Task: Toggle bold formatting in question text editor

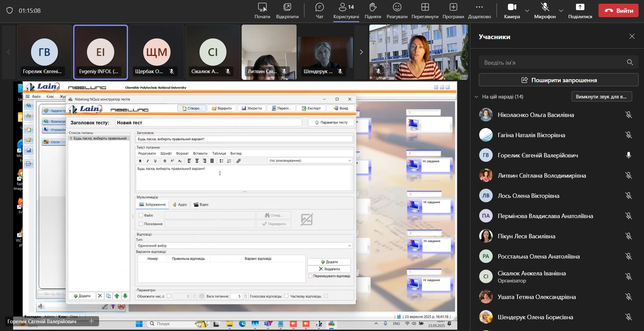Action: [140, 161]
